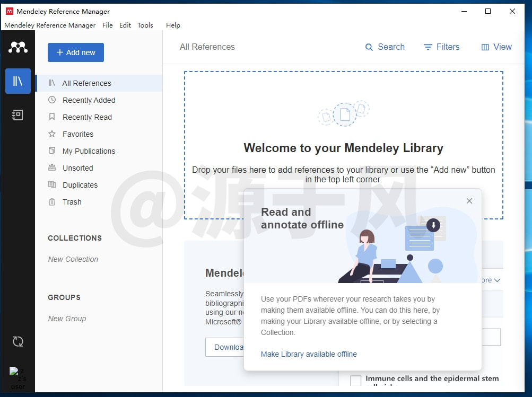Click the partially hidden Download button
The width and height of the screenshot is (532, 397).
click(224, 347)
